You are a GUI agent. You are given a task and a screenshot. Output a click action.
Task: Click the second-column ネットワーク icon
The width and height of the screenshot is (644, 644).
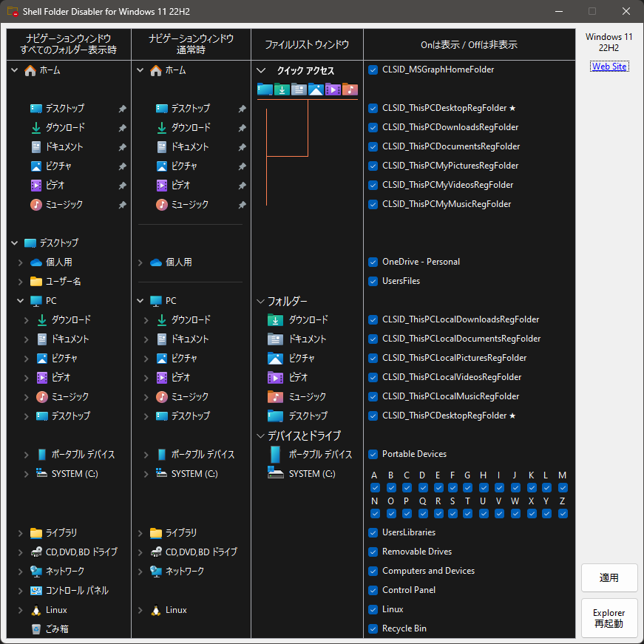156,572
